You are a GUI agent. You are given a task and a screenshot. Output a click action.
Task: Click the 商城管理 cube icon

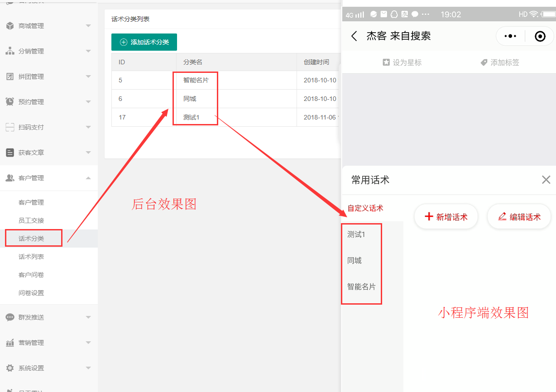(x=10, y=26)
